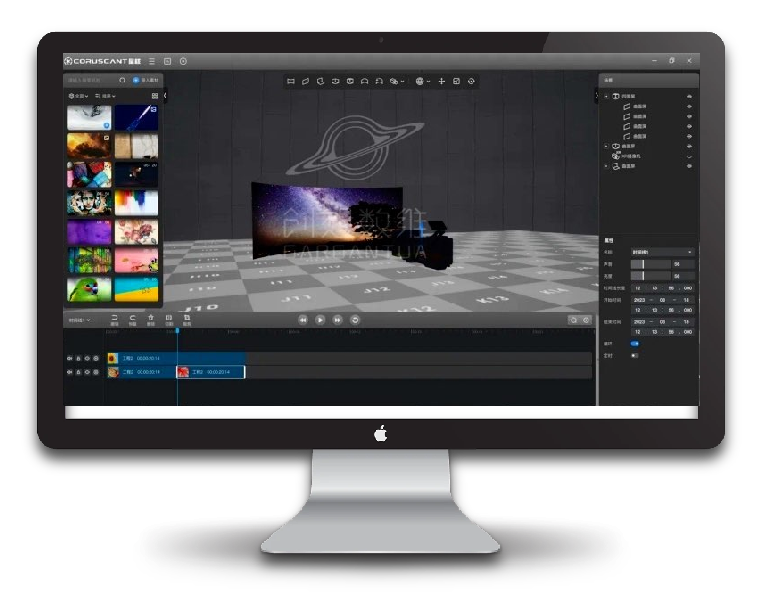Click the split clip tool in timeline toolbar
Image resolution: width=765 pixels, height=606 pixels.
pyautogui.click(x=169, y=320)
